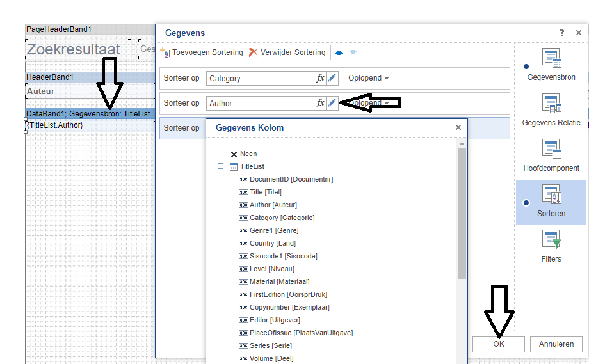Click Verwijder Sortering to remove sort
Viewport: 589px width, 364px height.
(x=287, y=52)
